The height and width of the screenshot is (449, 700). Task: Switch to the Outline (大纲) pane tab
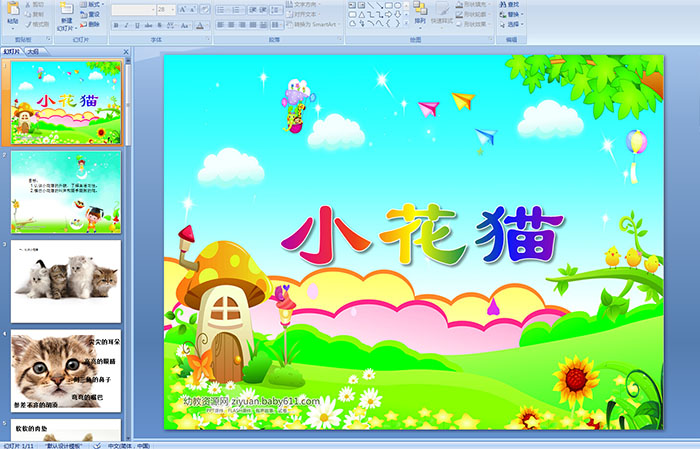coord(33,52)
